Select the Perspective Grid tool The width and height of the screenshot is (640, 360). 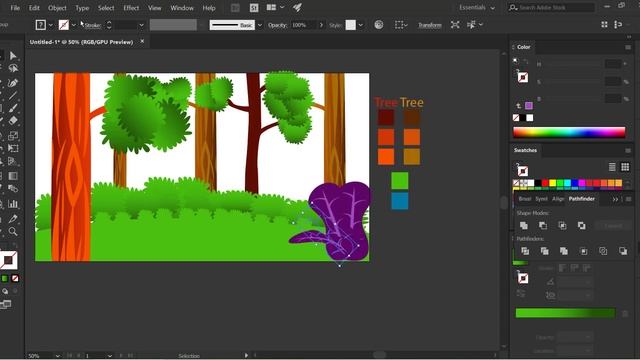13,161
